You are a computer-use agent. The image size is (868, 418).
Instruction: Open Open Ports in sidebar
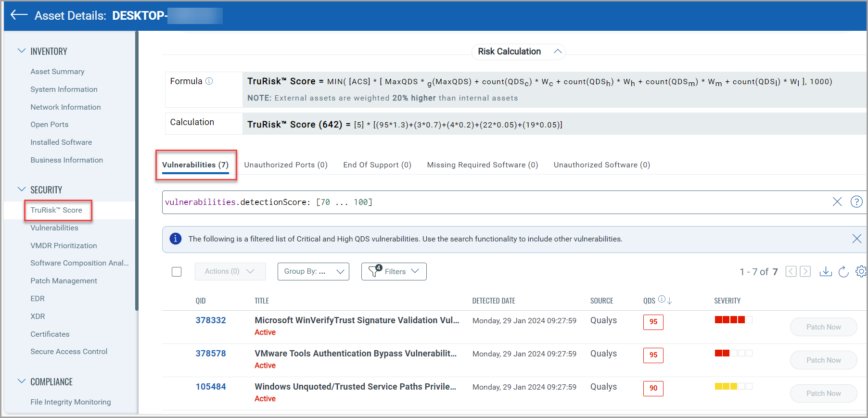(x=50, y=124)
